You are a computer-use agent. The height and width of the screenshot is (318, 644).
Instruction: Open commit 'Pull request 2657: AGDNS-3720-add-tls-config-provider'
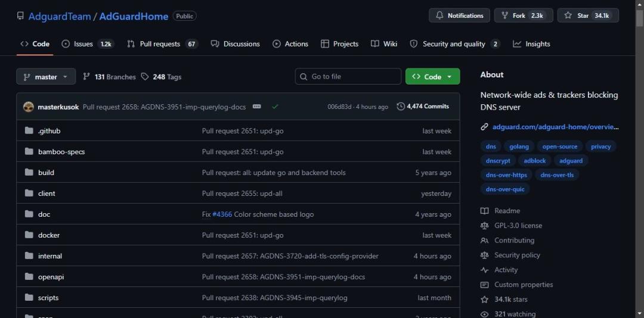[290, 256]
